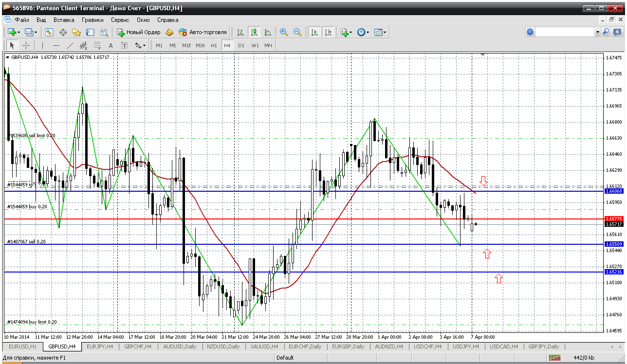Open the Periodicity clock dropdown

[363, 32]
